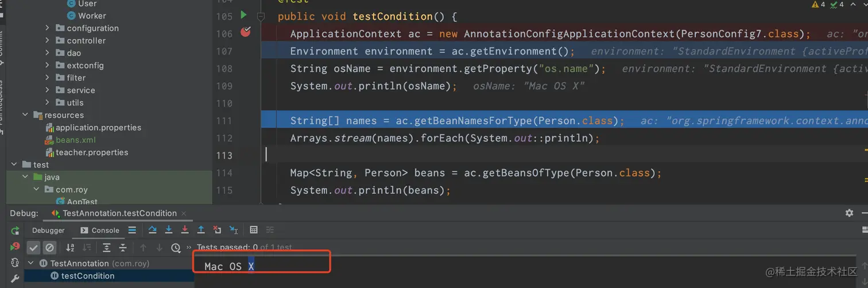Switch to the Debugger tab
Screen dimensions: 868x288
tap(48, 231)
